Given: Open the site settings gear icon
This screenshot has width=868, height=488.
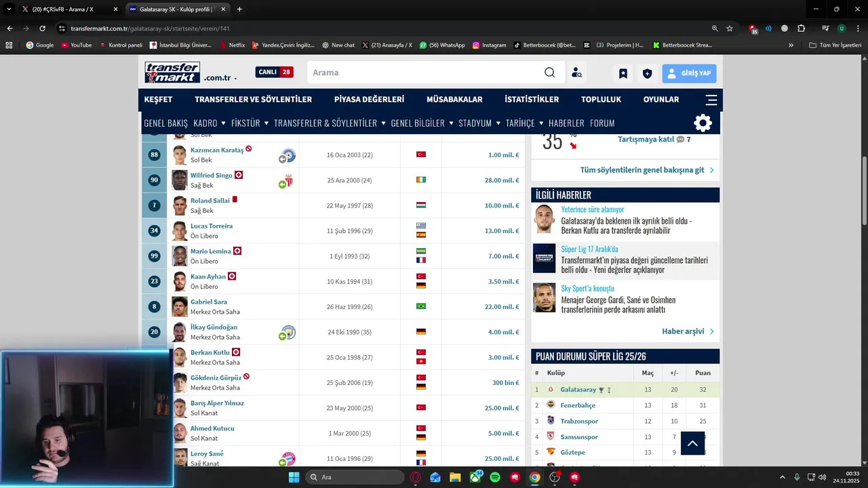Looking at the screenshot, I should (x=703, y=123).
